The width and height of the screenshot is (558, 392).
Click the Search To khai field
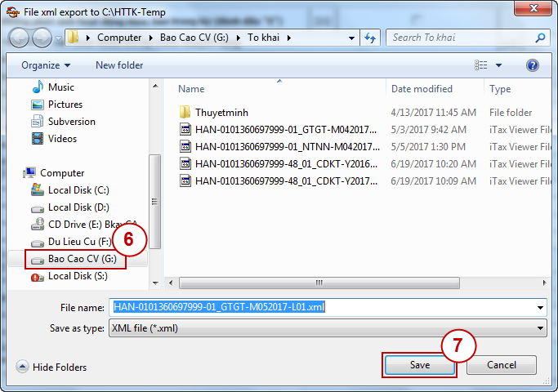pyautogui.click(x=461, y=38)
